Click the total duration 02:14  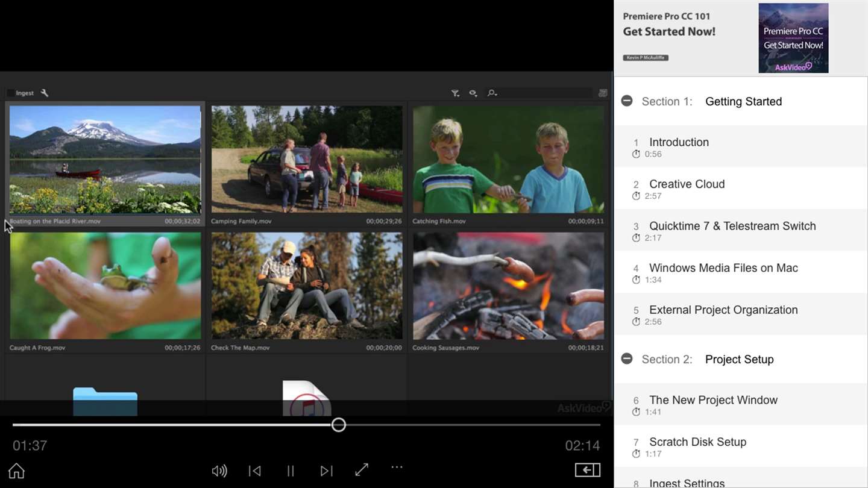tap(582, 446)
